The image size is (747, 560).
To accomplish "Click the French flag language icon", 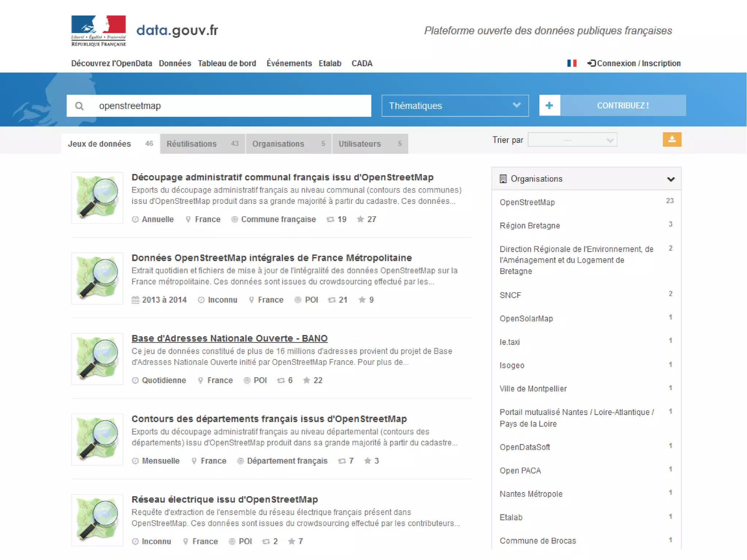I will pyautogui.click(x=572, y=63).
